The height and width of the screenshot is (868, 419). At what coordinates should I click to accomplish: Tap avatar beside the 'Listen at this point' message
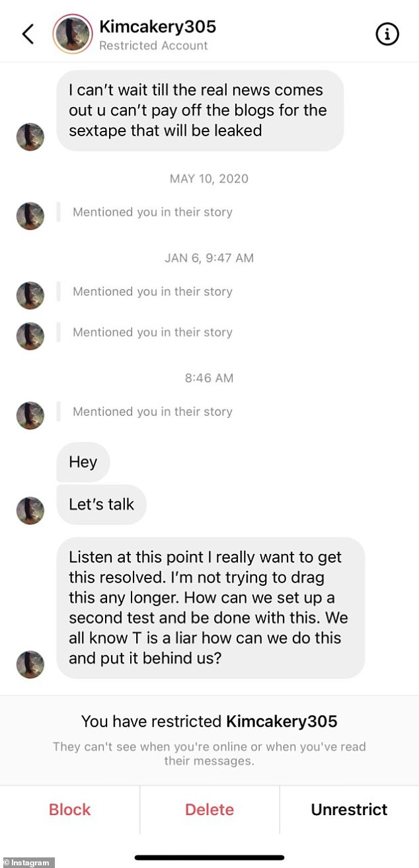click(30, 664)
